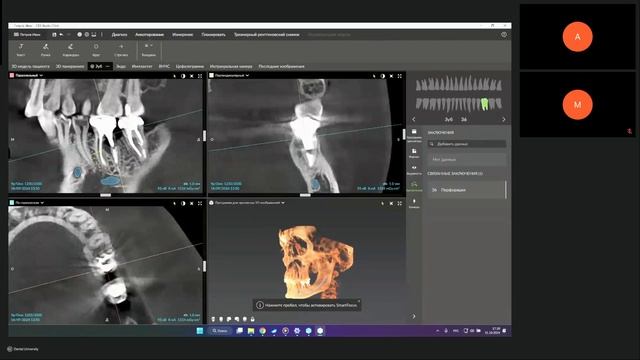Open Windows Start menu
Screen dimensions: 640x360
200,331
